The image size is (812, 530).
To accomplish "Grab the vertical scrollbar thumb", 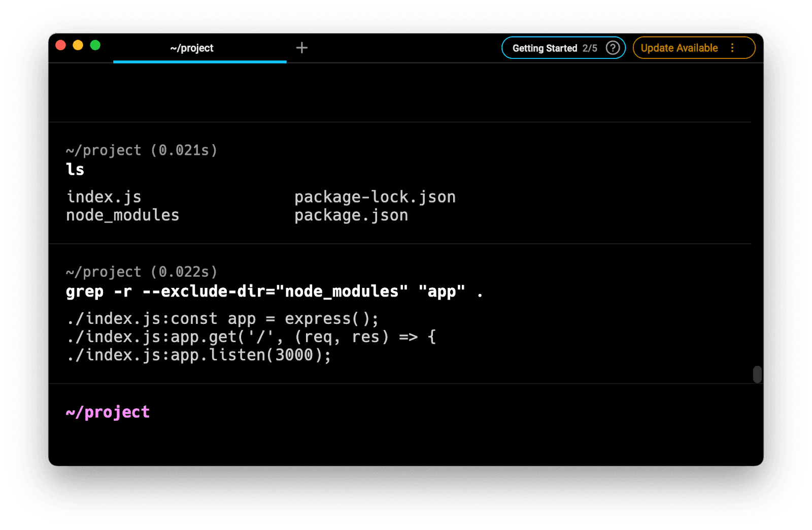I will (757, 374).
